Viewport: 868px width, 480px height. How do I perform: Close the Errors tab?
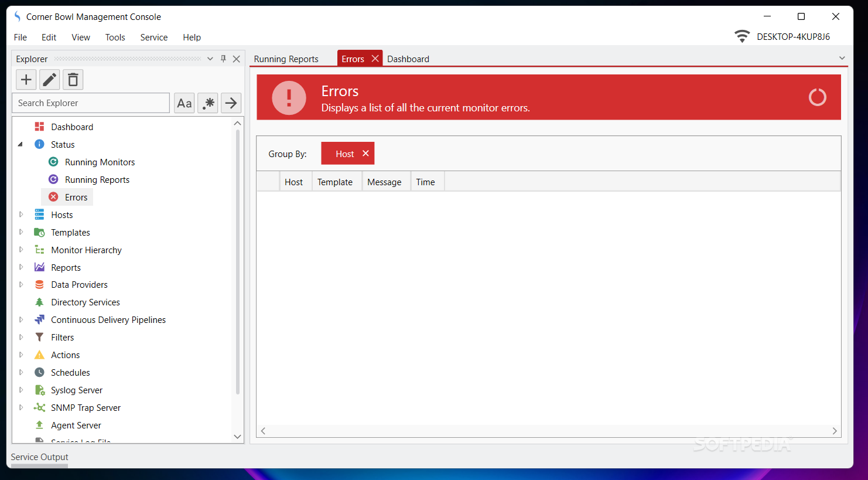375,59
